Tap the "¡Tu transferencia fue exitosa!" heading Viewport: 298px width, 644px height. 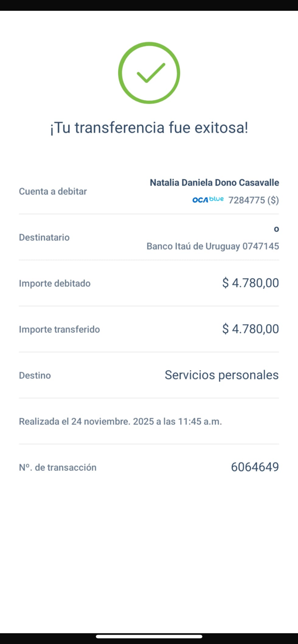click(x=149, y=128)
